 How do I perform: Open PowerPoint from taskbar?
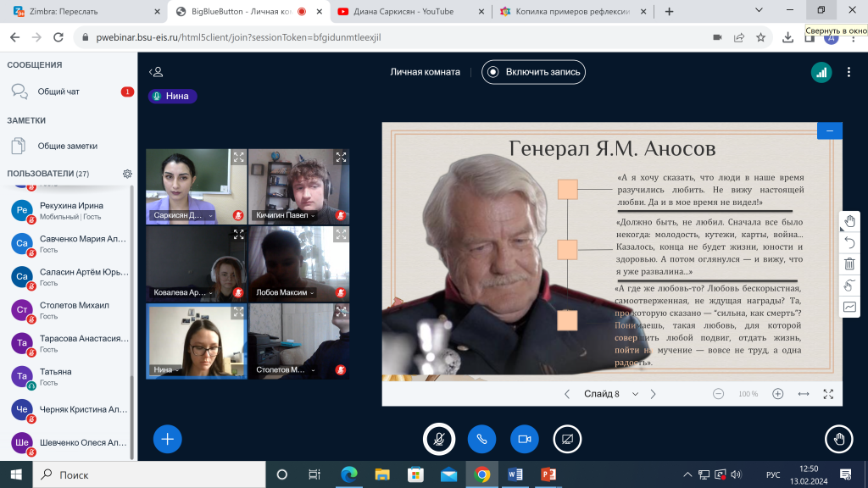tap(548, 474)
